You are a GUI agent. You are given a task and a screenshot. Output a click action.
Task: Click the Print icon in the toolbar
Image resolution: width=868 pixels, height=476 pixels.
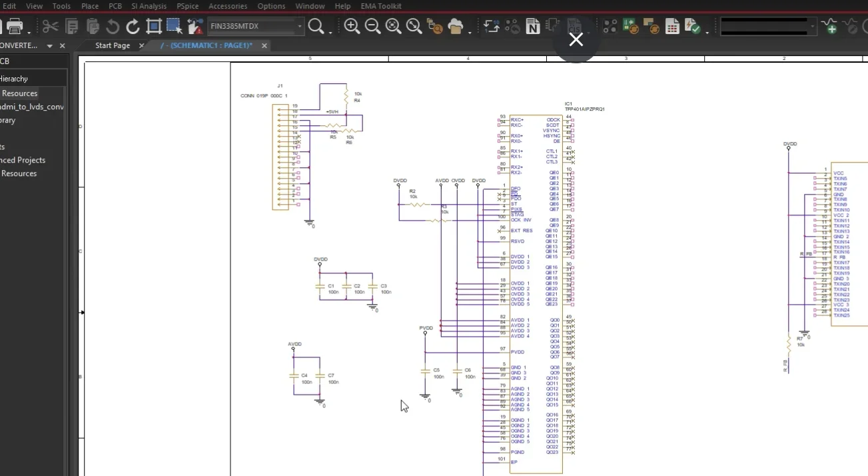point(15,27)
